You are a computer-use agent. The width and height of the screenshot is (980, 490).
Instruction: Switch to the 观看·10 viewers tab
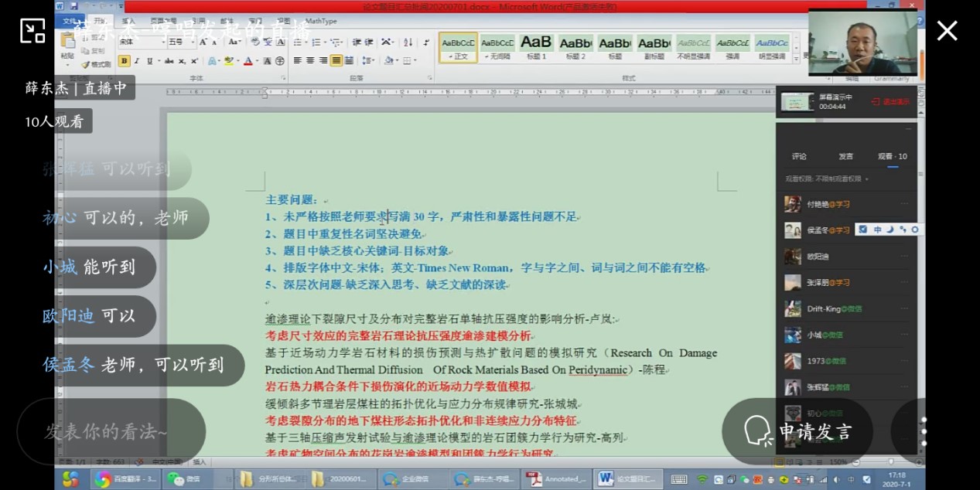coord(893,156)
